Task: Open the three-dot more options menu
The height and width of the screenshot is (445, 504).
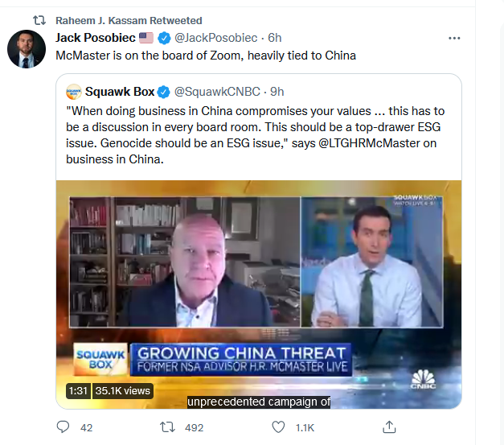Action: point(454,39)
